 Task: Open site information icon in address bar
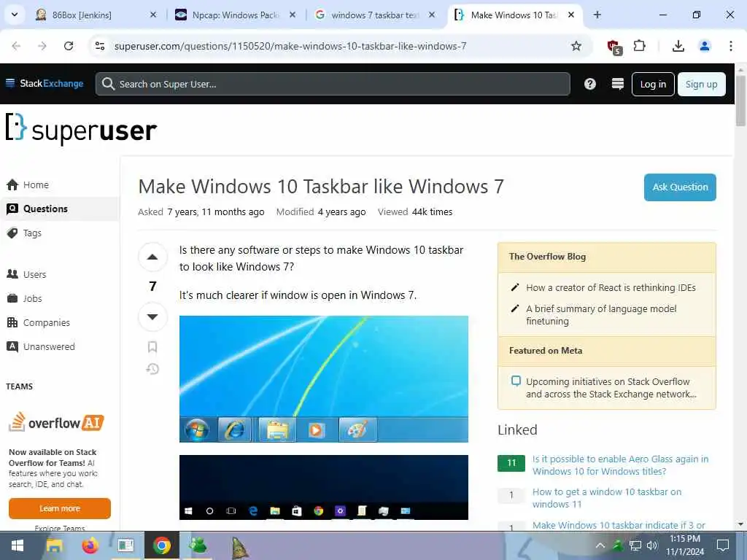point(100,46)
